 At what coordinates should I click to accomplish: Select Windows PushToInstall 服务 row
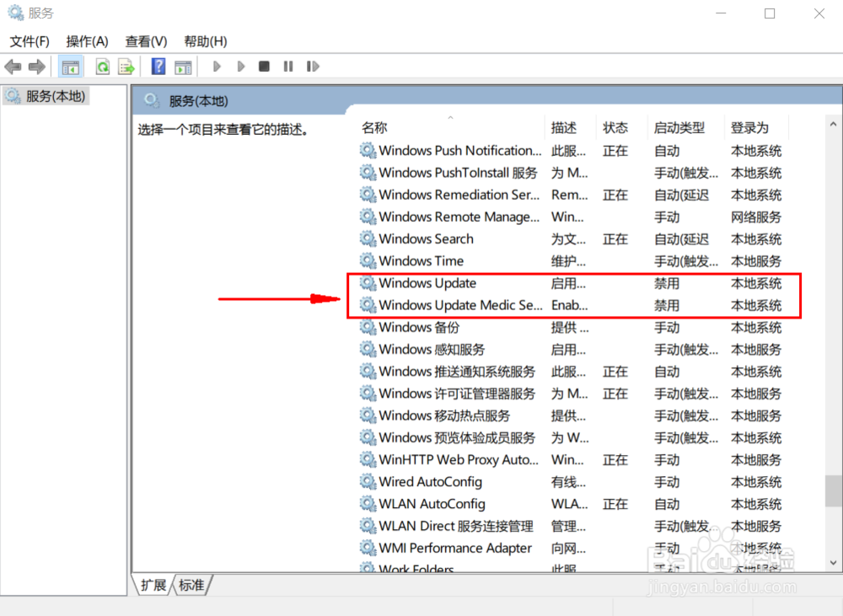click(458, 173)
